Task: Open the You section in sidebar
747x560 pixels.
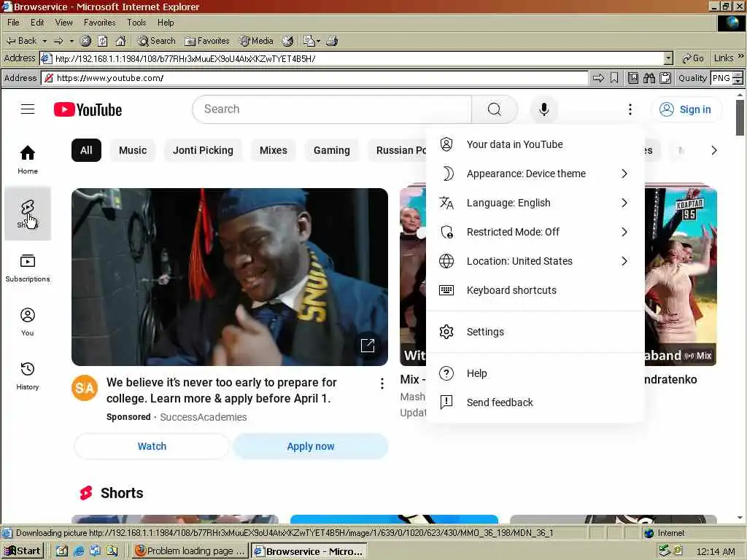Action: pos(28,322)
